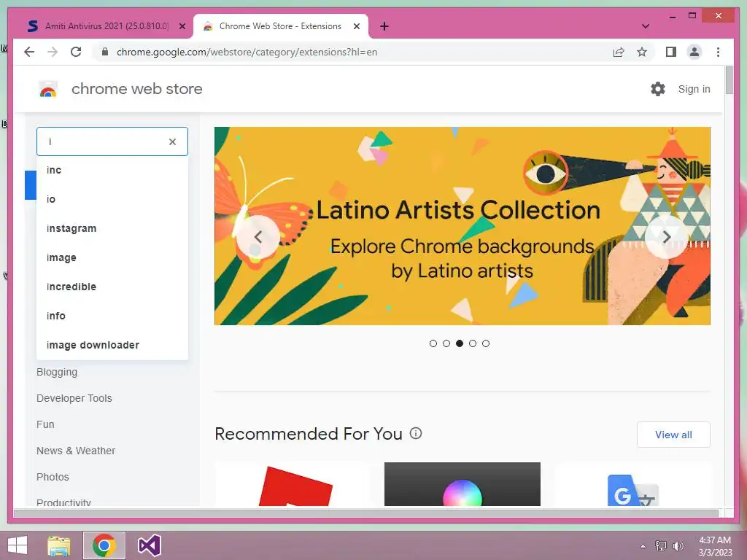The image size is (747, 560).
Task: Clear search box with X icon
Action: (x=172, y=141)
